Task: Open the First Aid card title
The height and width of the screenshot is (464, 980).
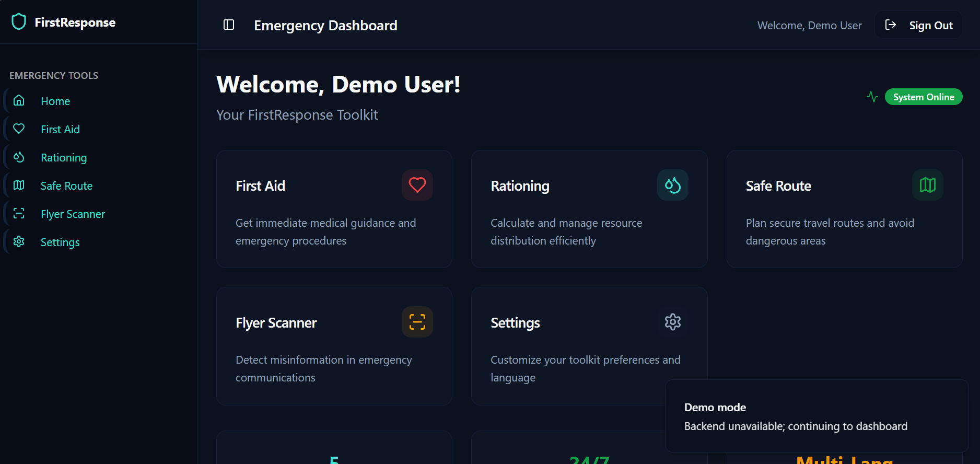Action: pyautogui.click(x=260, y=185)
